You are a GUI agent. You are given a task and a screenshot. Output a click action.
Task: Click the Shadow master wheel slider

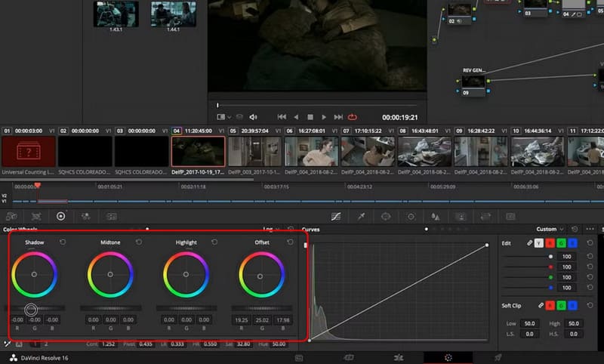pos(35,308)
